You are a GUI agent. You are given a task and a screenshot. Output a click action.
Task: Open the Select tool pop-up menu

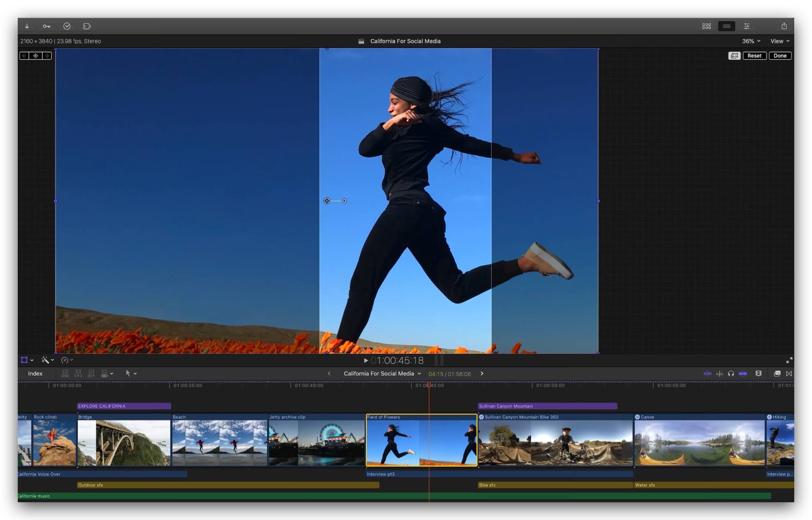tap(131, 373)
